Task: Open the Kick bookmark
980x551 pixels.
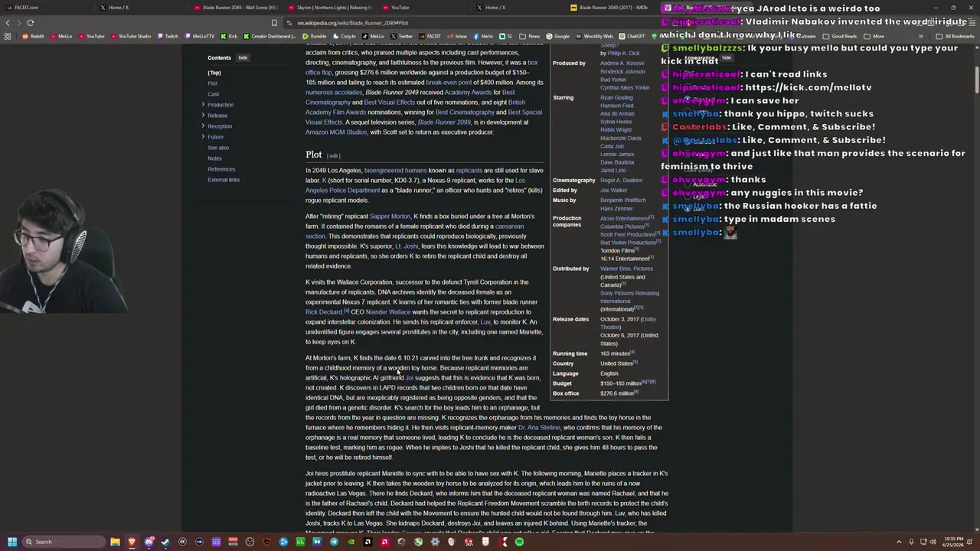Action: click(x=229, y=36)
